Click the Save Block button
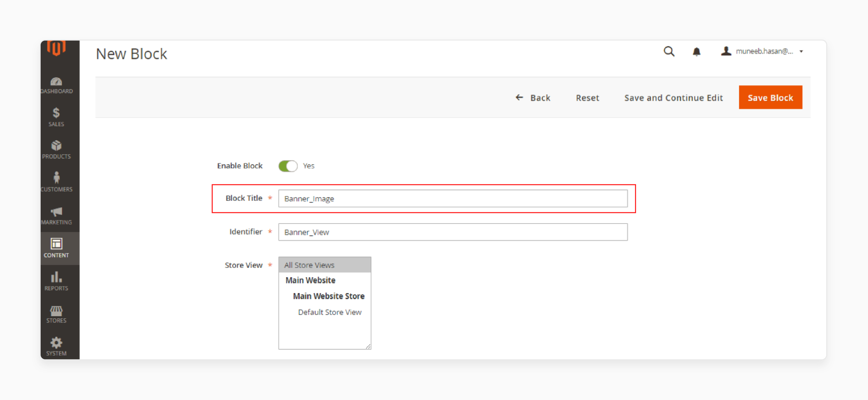The height and width of the screenshot is (400, 868). 770,98
